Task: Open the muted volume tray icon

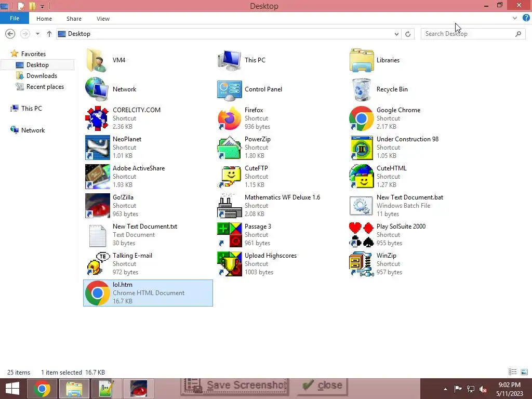Action: [x=483, y=389]
